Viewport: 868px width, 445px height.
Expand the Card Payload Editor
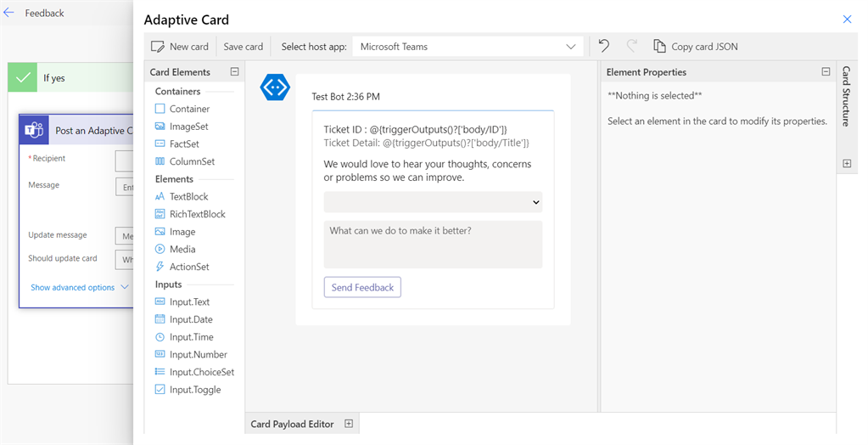pos(349,424)
